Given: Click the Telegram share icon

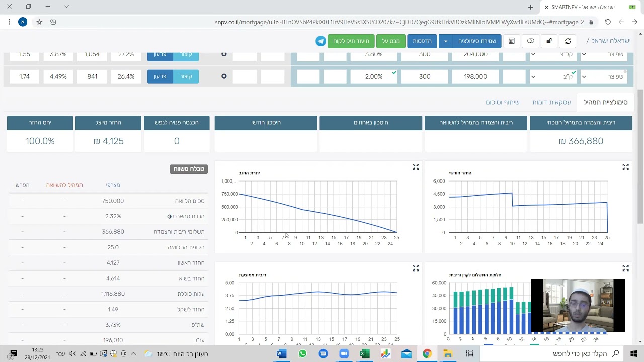Looking at the screenshot, I should click(x=320, y=41).
